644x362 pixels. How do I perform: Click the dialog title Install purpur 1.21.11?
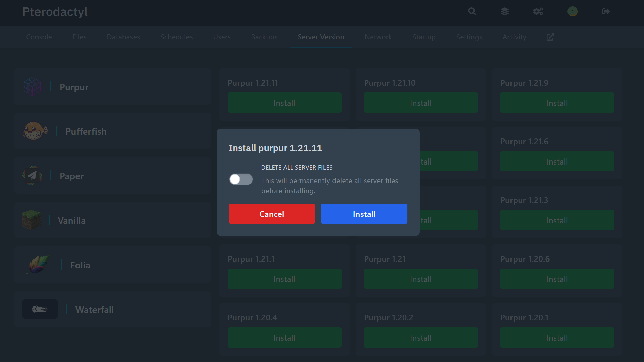[275, 148]
